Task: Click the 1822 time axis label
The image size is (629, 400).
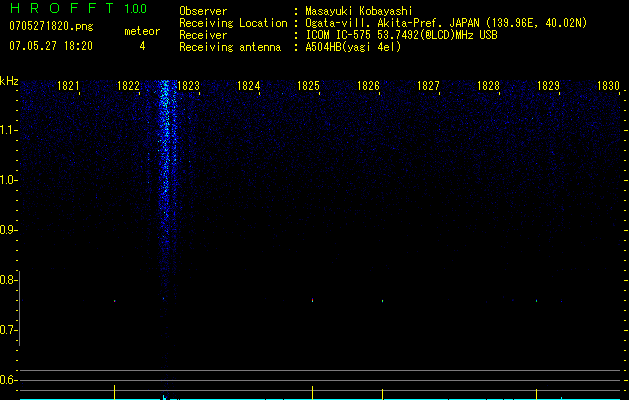Action: [x=128, y=86]
